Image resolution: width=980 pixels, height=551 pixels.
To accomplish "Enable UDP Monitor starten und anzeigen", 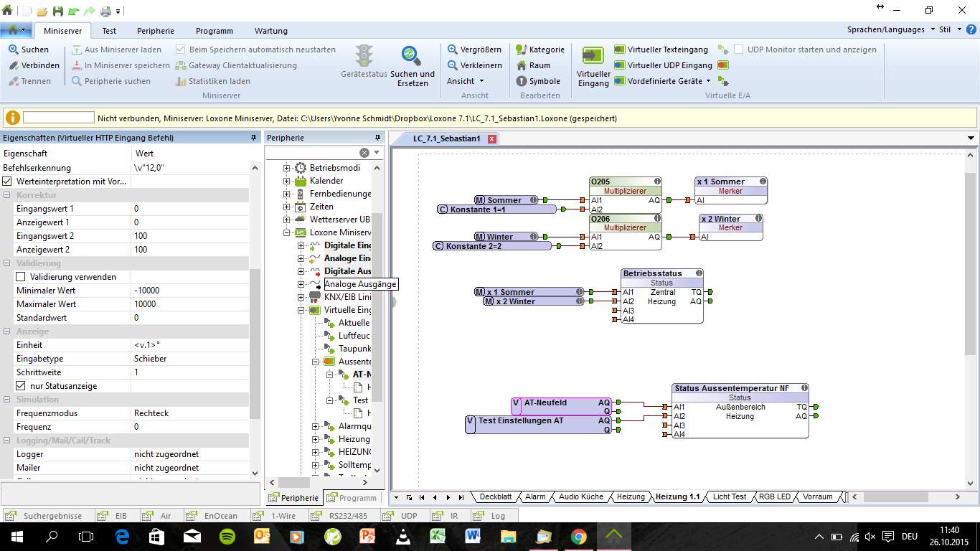I will pyautogui.click(x=739, y=50).
